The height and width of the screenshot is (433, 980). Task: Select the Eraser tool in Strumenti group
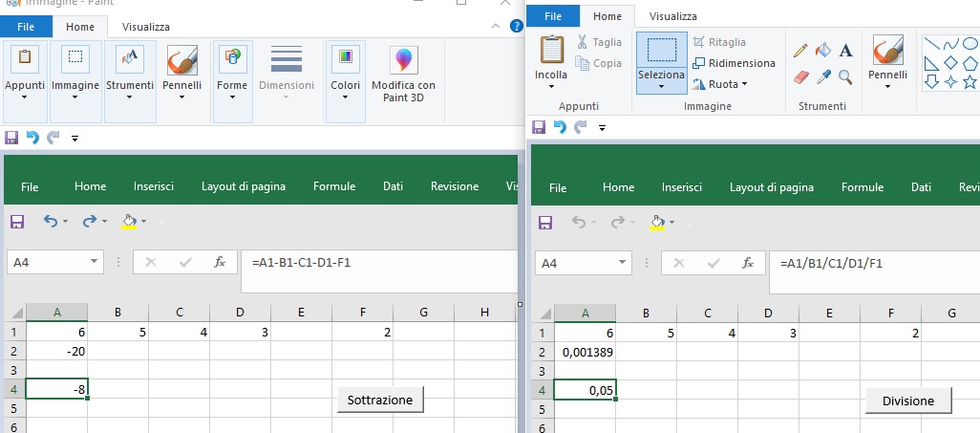pos(800,77)
